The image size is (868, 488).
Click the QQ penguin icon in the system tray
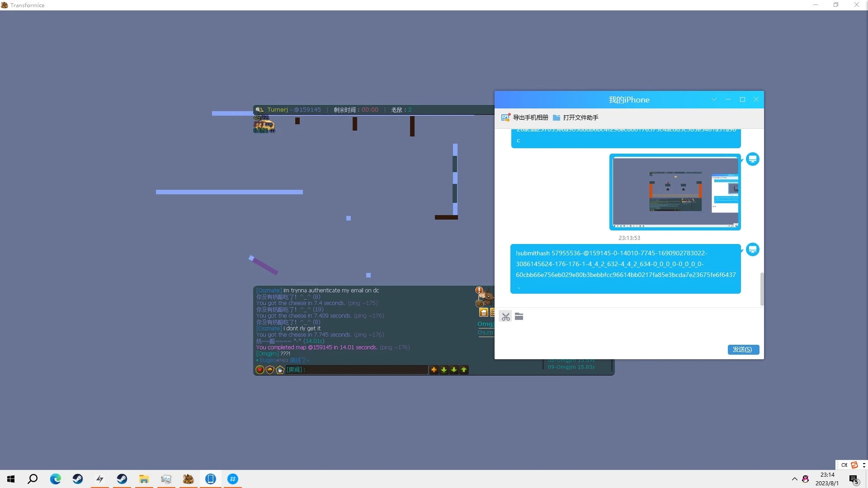(805, 479)
